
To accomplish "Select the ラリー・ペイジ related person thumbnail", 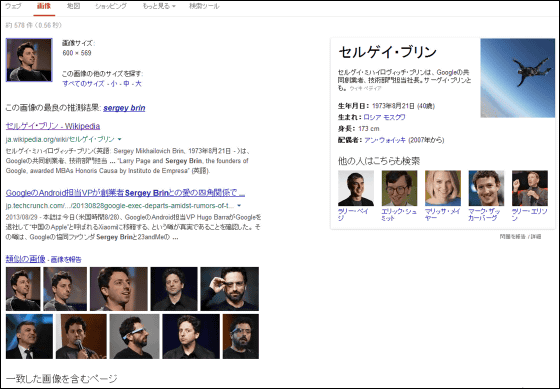I will 356,188.
